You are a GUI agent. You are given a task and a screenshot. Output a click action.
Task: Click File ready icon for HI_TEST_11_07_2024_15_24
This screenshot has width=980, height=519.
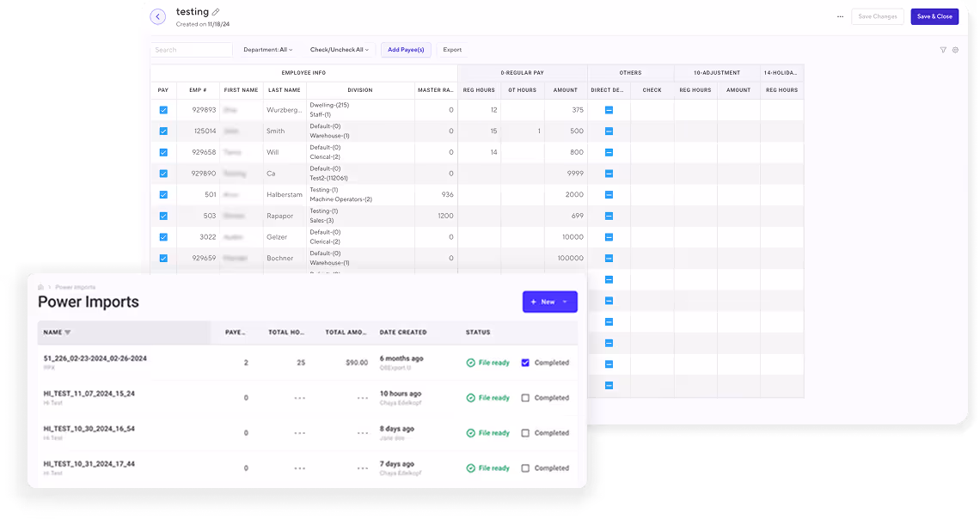point(470,398)
